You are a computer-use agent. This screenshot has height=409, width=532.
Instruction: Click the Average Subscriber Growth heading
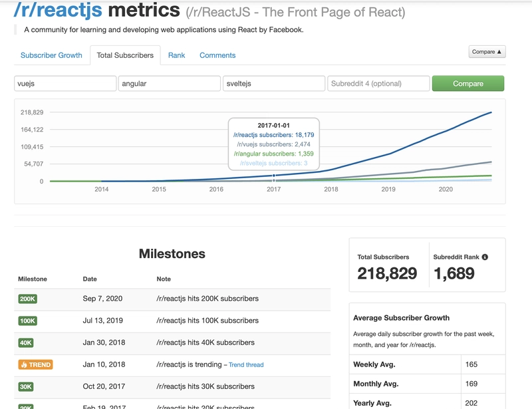[402, 318]
